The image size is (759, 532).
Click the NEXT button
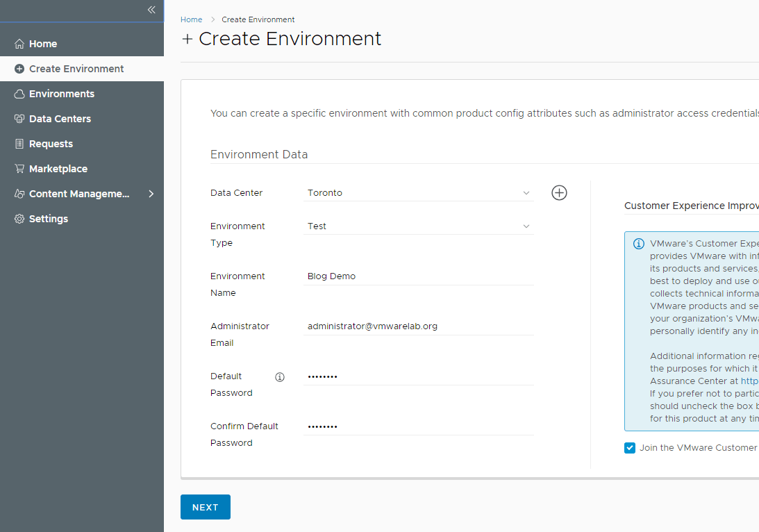[x=205, y=507]
